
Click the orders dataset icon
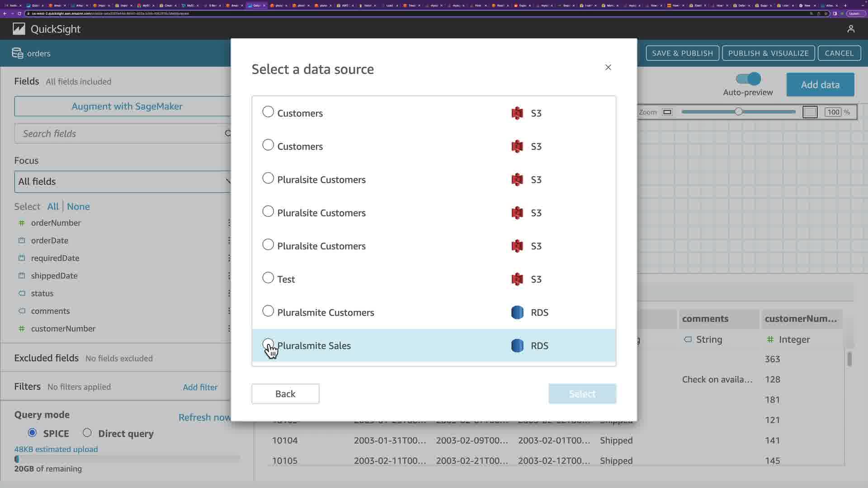(17, 53)
